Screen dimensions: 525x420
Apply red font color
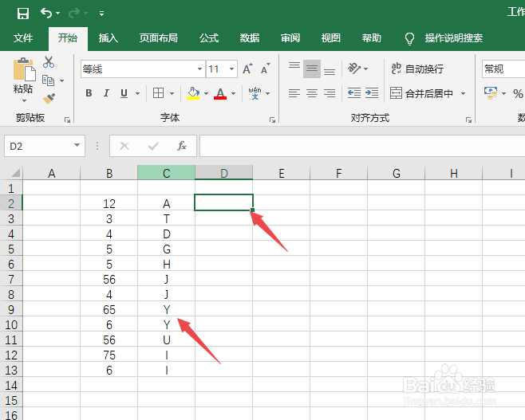[220, 93]
